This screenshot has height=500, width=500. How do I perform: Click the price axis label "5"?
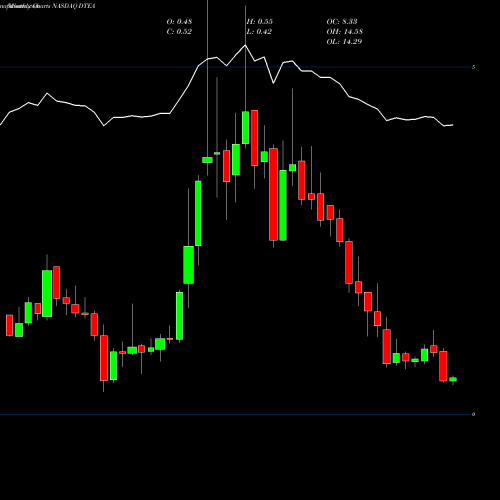click(473, 67)
